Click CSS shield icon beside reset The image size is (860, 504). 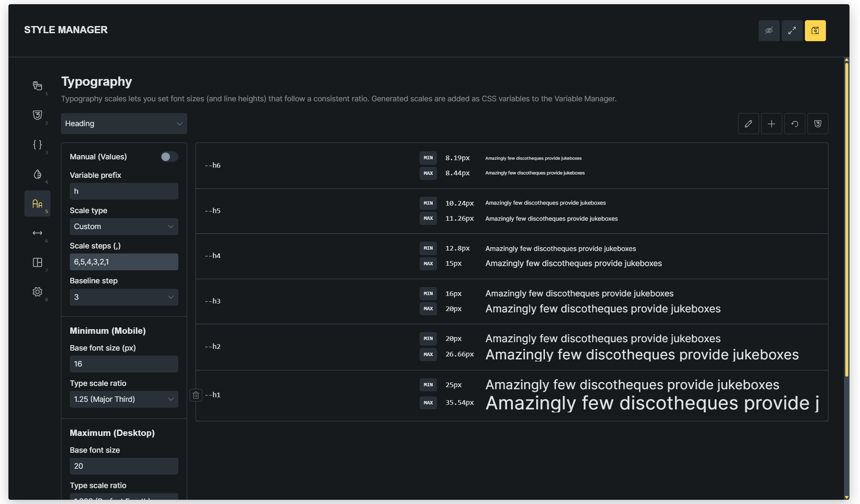[818, 124]
